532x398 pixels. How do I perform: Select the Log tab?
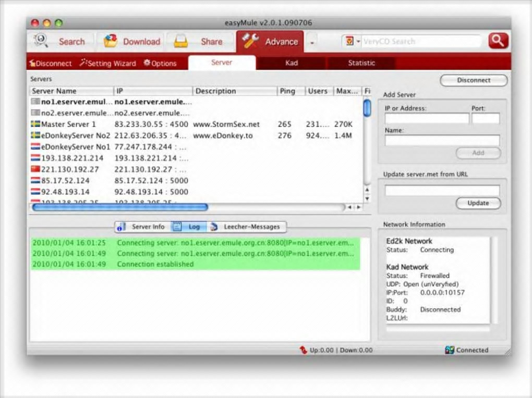pos(188,227)
